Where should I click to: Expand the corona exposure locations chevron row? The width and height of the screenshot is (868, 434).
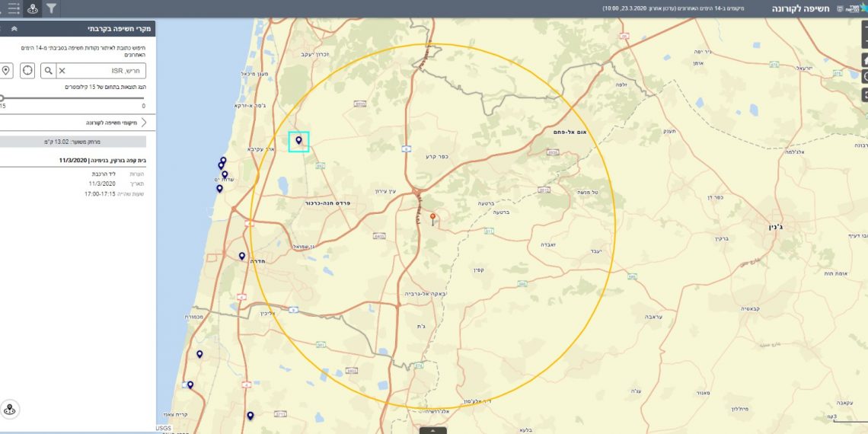[x=142, y=122]
